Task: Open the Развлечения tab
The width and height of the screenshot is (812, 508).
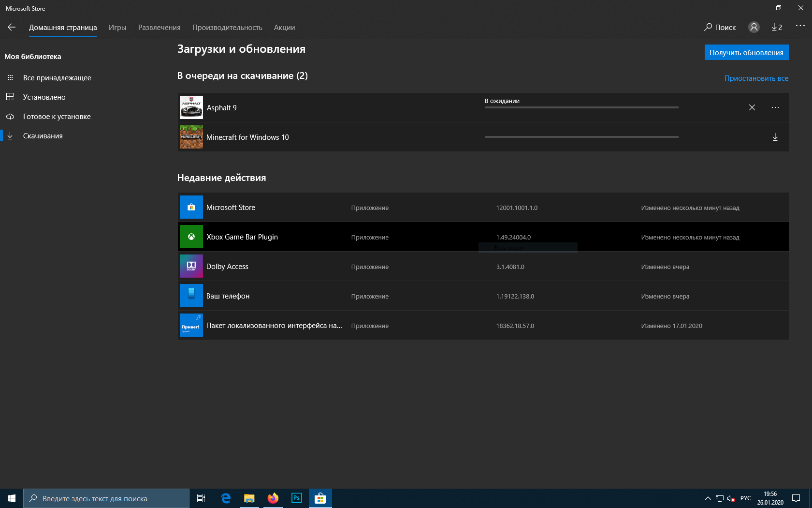Action: [159, 28]
